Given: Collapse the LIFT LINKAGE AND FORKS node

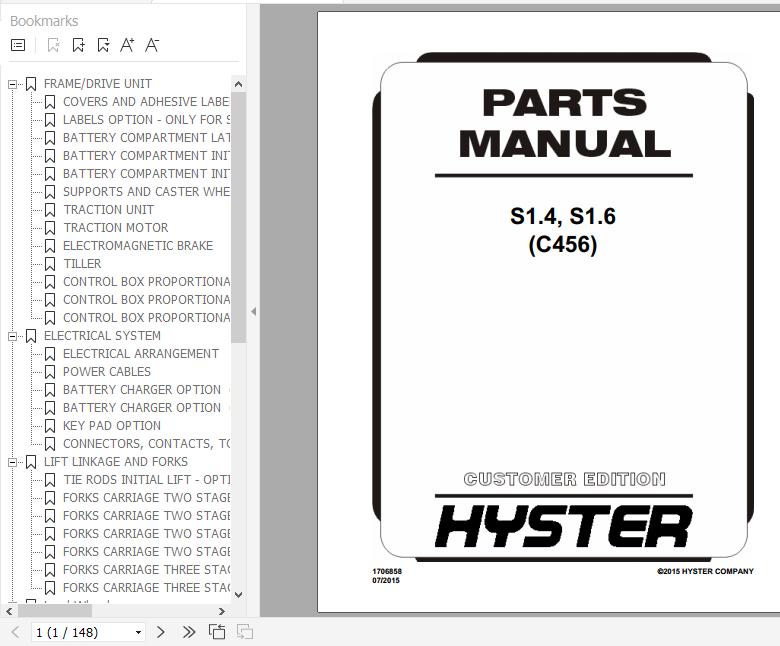Looking at the screenshot, I should [x=12, y=462].
